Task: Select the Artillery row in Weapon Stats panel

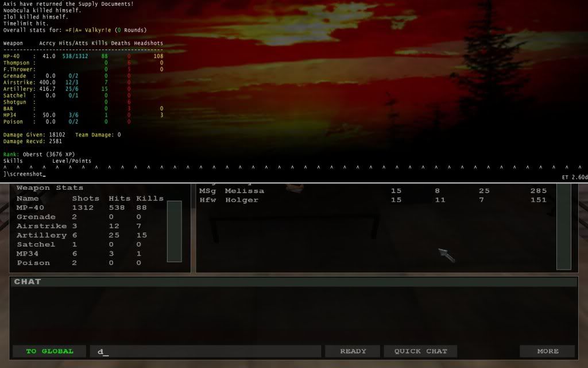Action: [90, 235]
